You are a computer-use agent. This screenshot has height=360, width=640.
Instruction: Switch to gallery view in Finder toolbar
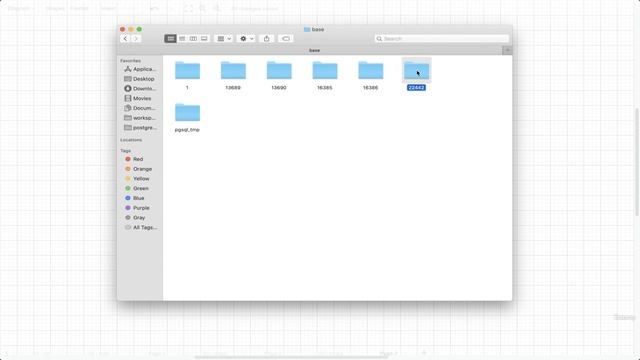click(204, 38)
